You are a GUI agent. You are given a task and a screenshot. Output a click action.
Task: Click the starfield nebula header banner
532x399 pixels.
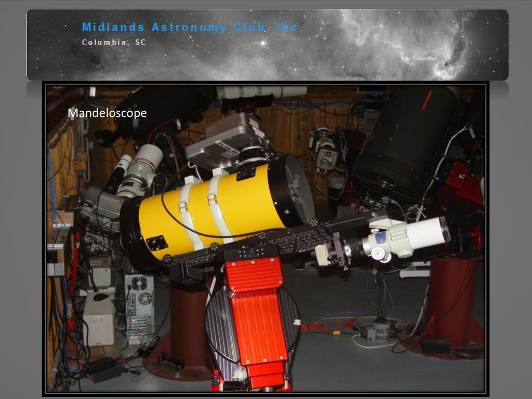coord(268,45)
